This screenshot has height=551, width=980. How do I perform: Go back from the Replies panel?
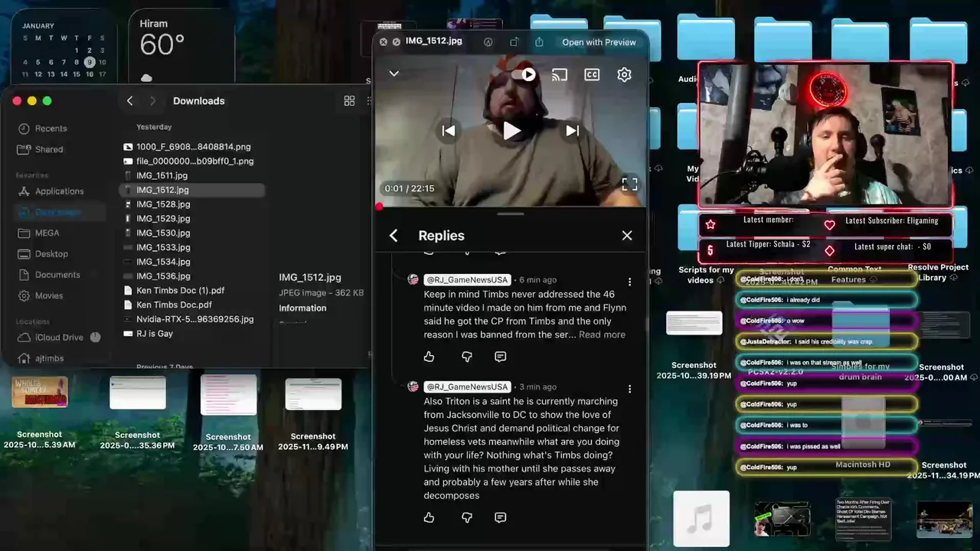tap(394, 236)
